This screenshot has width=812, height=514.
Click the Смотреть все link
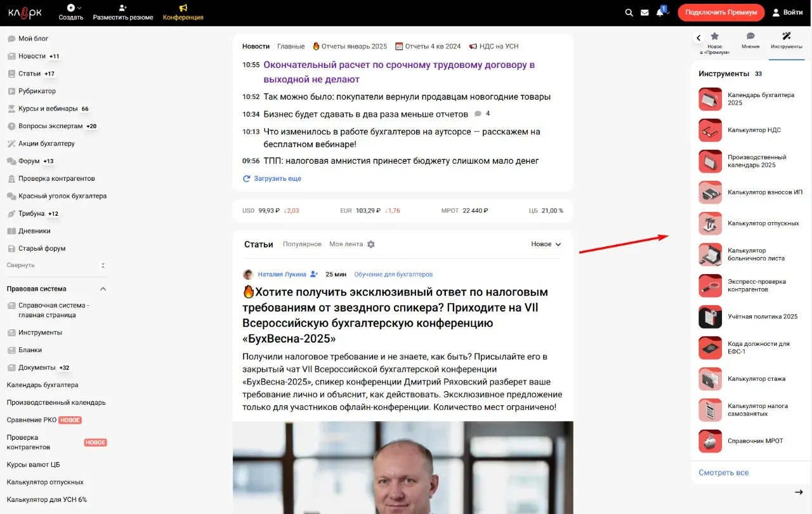click(x=724, y=473)
